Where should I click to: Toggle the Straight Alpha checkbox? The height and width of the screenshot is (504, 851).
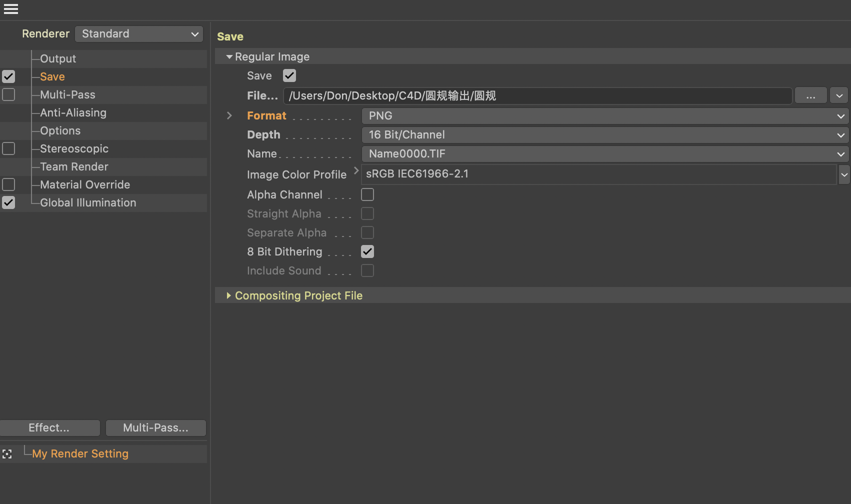pos(367,213)
